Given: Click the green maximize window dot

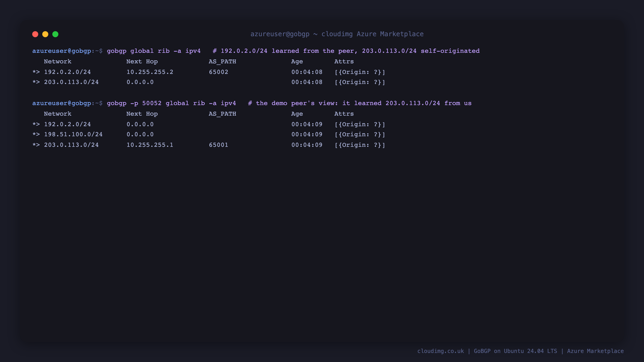Looking at the screenshot, I should point(55,34).
